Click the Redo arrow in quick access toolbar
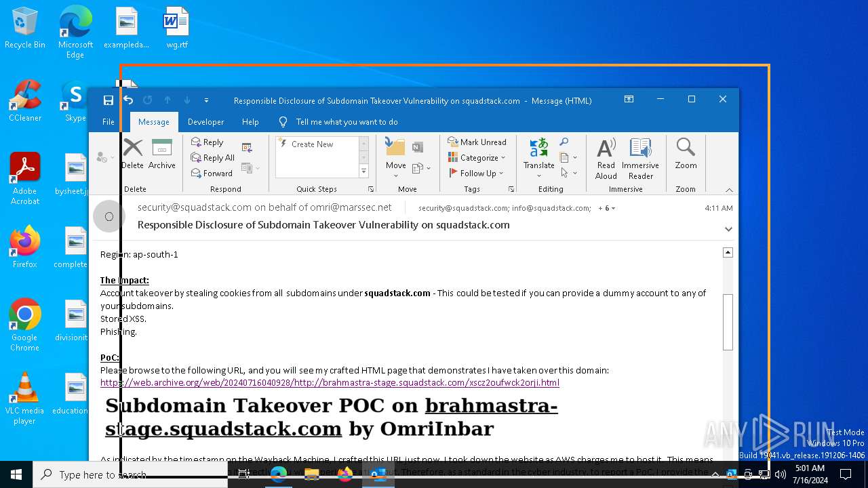Screen dimensions: 868x488 (x=147, y=100)
